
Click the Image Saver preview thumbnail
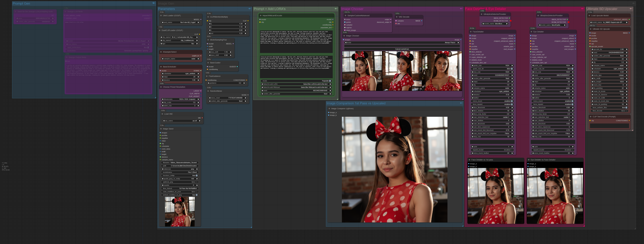tap(180, 212)
